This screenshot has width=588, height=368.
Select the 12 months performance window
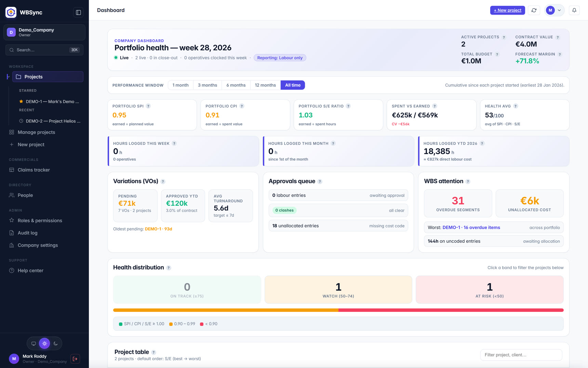pos(265,85)
